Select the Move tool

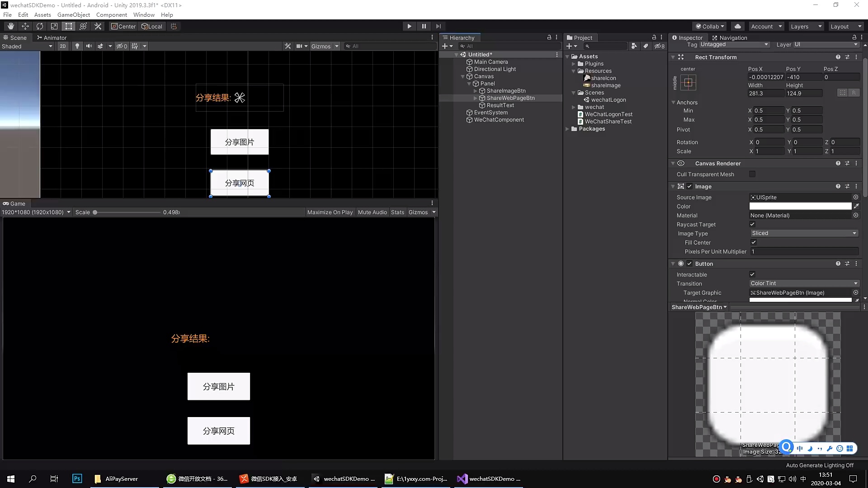(x=25, y=26)
